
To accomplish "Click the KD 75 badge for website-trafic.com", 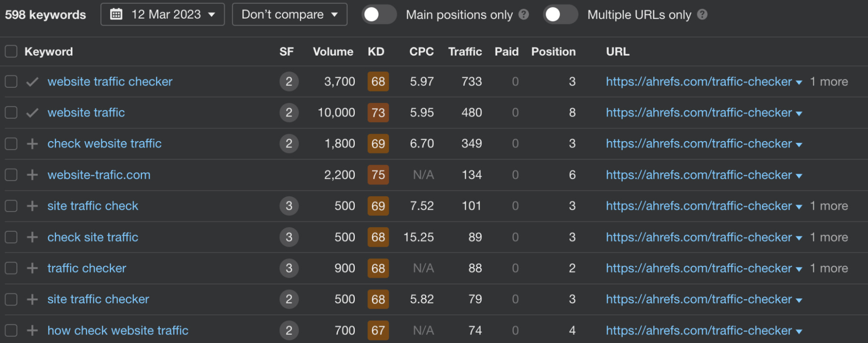I will [x=378, y=175].
